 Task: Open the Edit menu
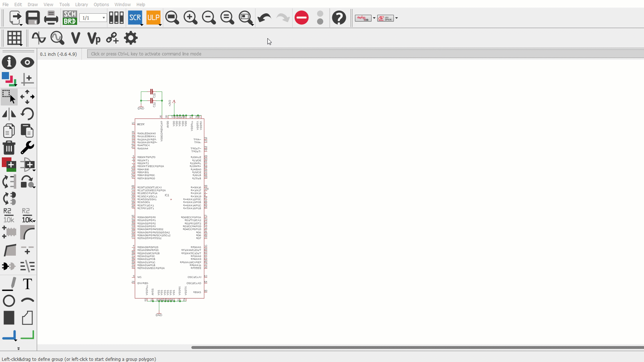click(18, 4)
